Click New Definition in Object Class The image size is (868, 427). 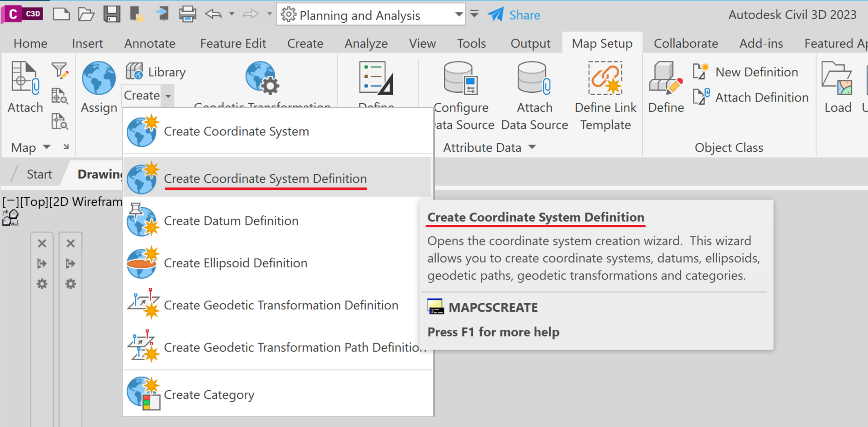[x=756, y=72]
